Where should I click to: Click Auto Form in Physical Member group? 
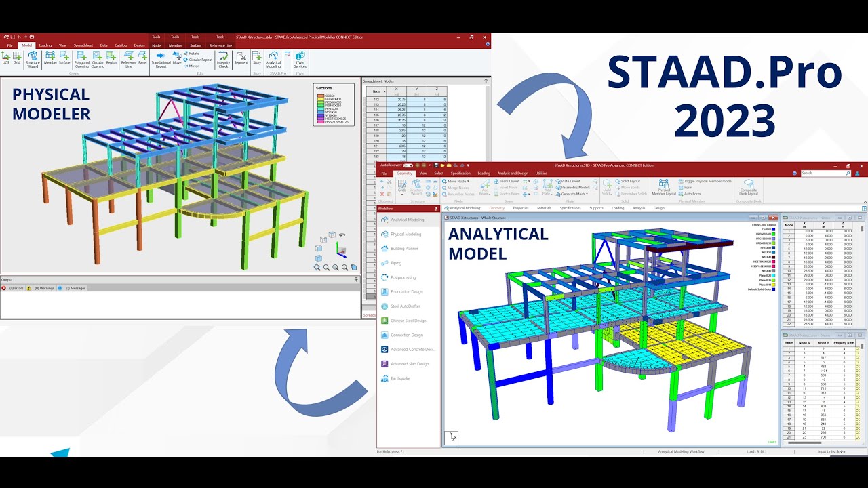tap(690, 194)
